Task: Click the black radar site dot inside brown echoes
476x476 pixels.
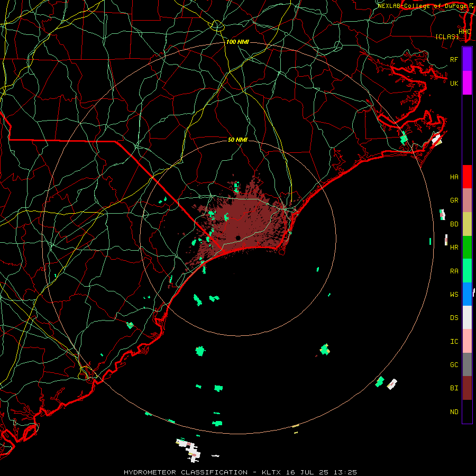Action: [x=238, y=237]
